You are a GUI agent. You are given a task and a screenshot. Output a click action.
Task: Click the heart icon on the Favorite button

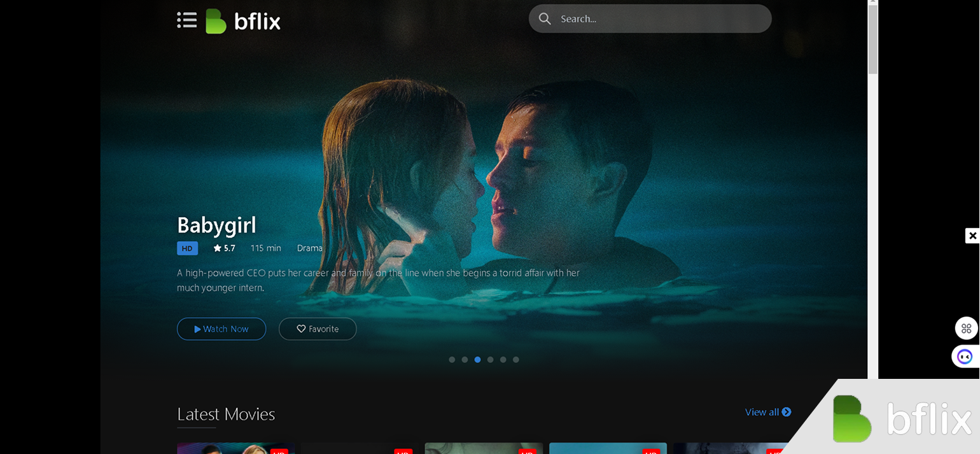(x=300, y=329)
